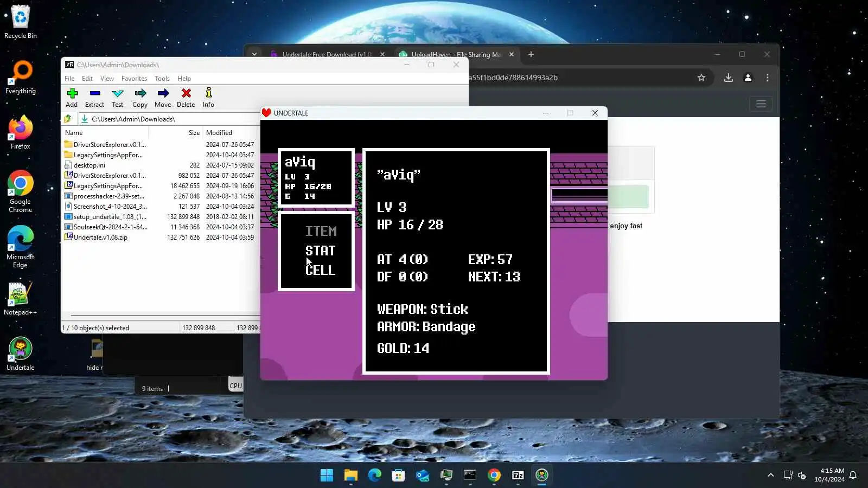The width and height of the screenshot is (868, 488).
Task: Click the Move icon in 7-Zip toolbar
Action: tap(163, 98)
